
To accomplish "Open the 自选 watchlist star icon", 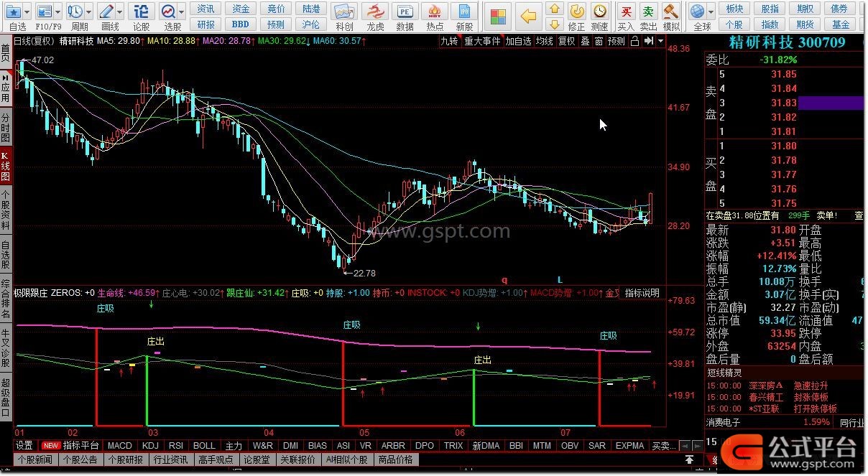I will (x=14, y=11).
